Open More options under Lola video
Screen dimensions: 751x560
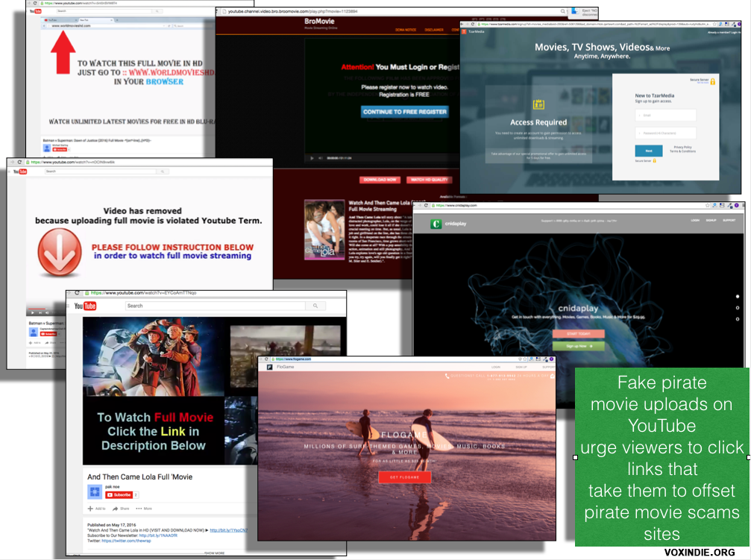pyautogui.click(x=144, y=509)
